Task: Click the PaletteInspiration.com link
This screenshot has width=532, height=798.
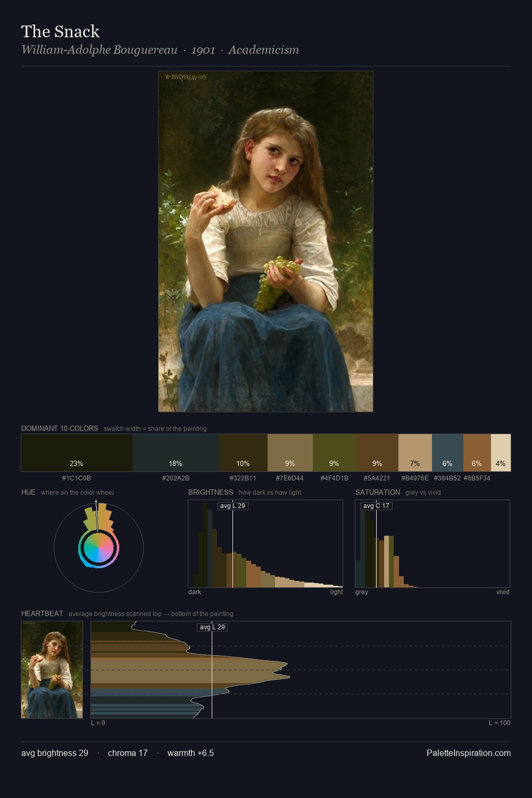Action: 469,753
